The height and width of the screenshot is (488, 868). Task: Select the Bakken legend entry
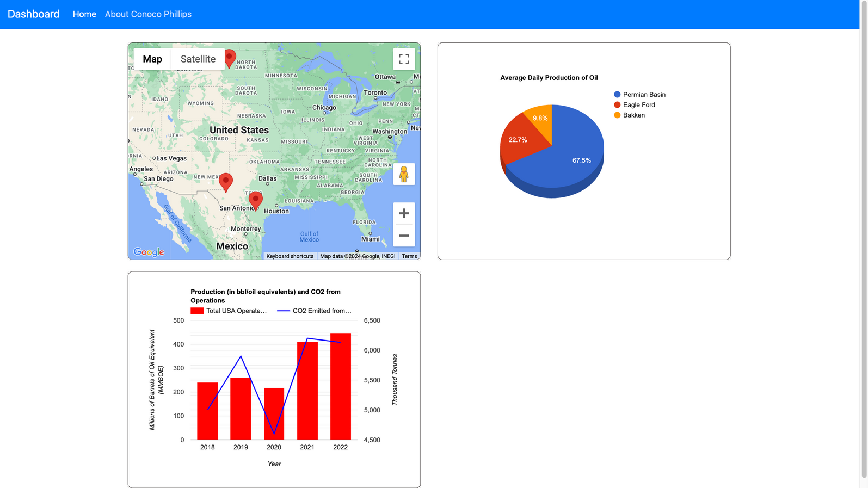[x=629, y=115]
